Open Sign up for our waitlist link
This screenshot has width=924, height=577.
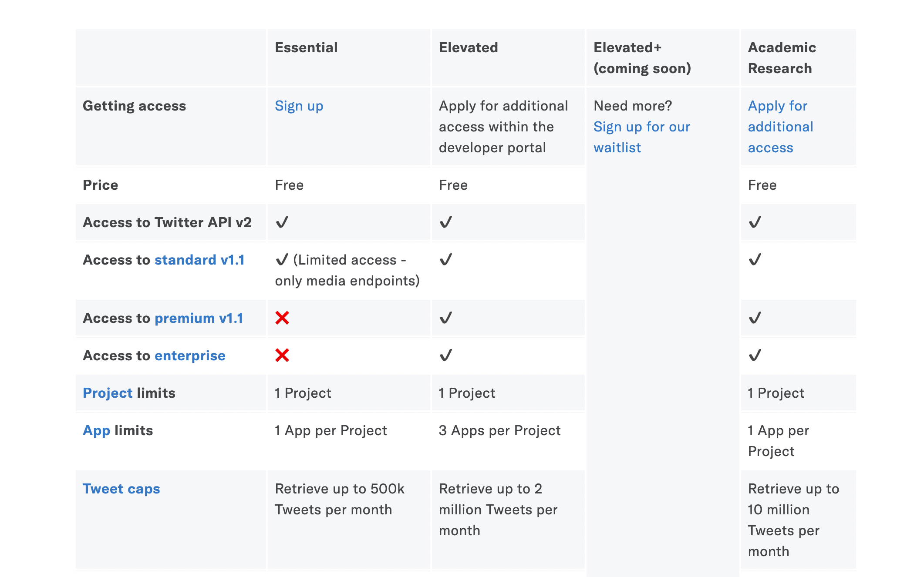pos(642,137)
